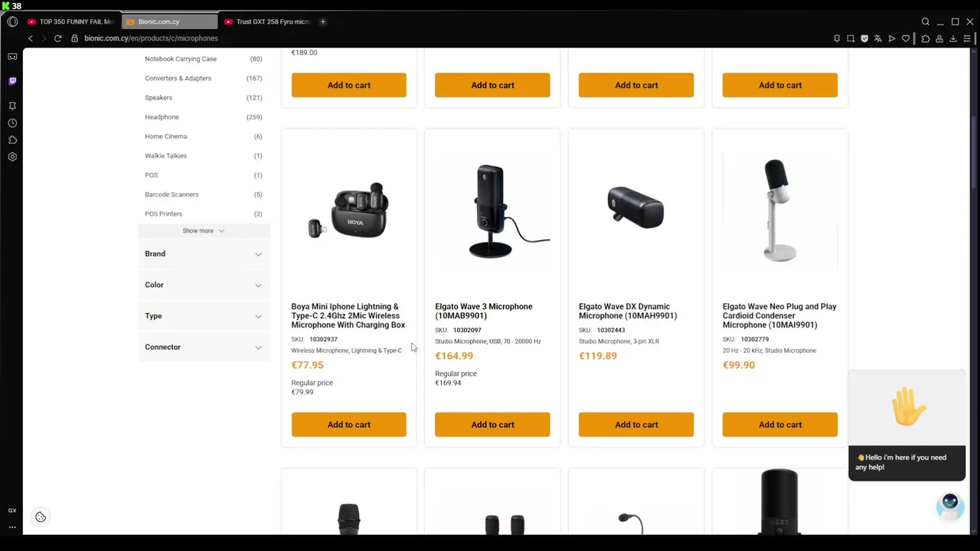
Task: Open the Twitch sidebar panel
Action: coord(12,80)
